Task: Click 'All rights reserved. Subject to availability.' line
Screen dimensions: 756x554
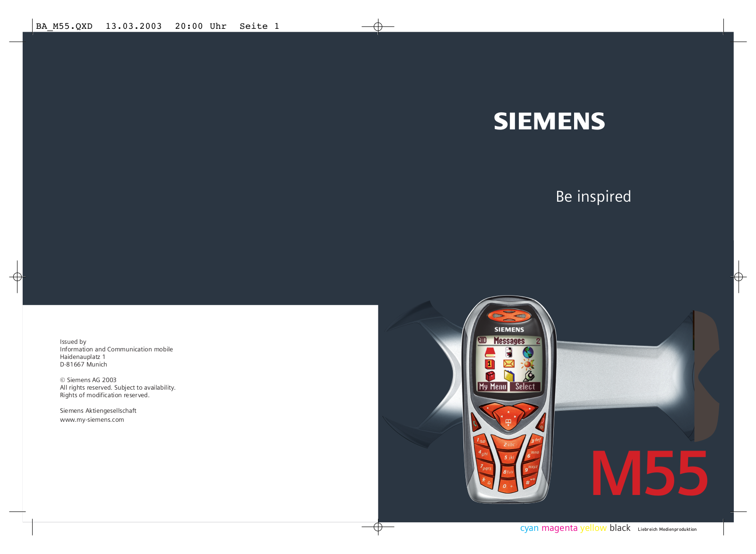Action: (x=118, y=387)
